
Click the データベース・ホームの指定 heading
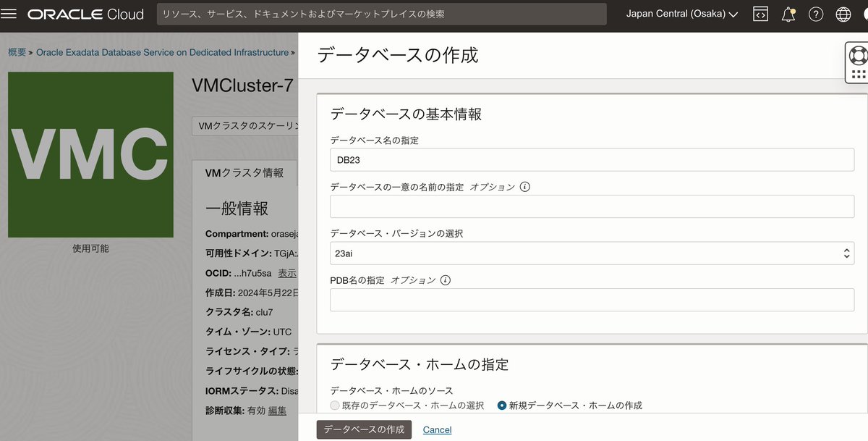pyautogui.click(x=420, y=364)
